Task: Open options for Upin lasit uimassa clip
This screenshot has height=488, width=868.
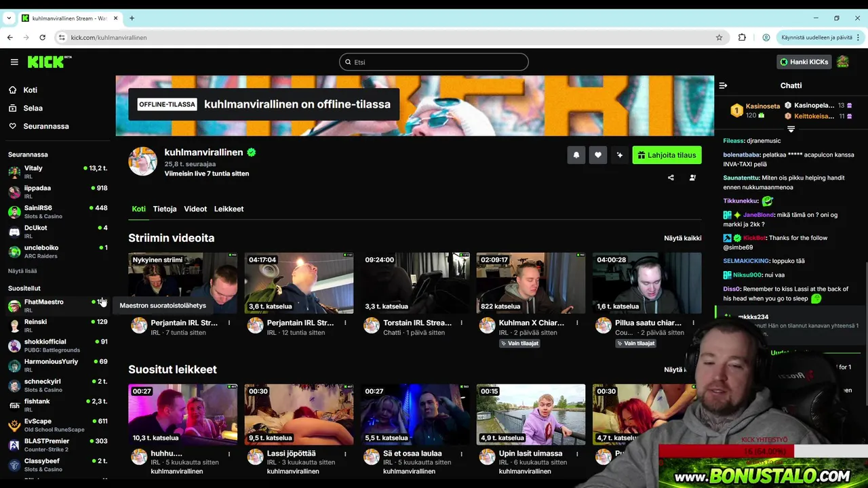Action: pyautogui.click(x=577, y=453)
